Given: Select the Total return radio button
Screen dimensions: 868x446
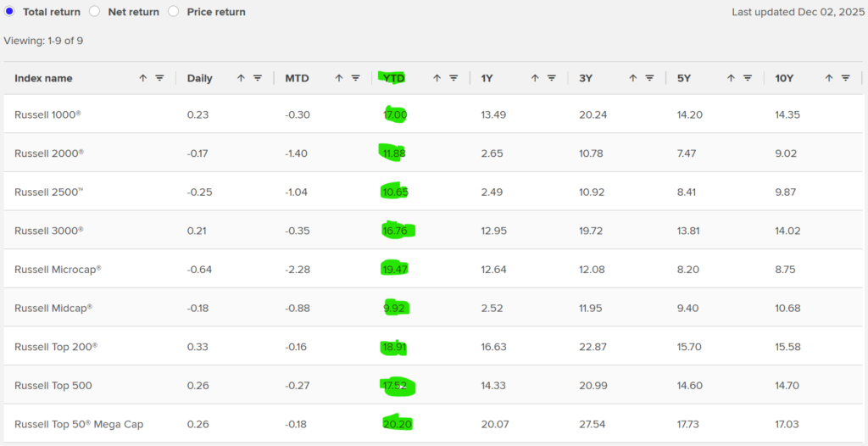Looking at the screenshot, I should 10,12.
